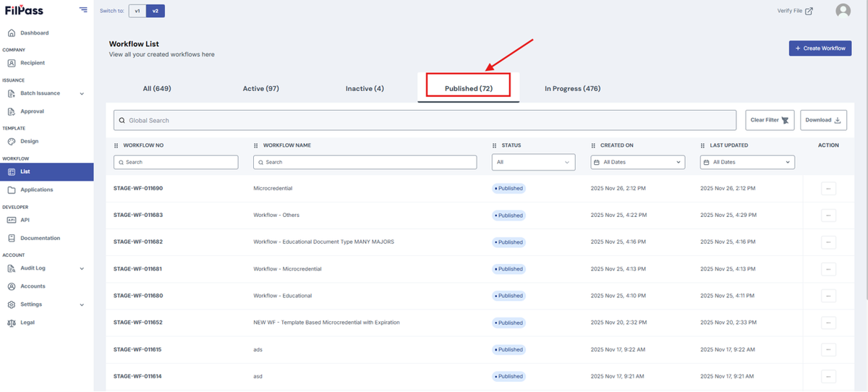Click the Verify File external link icon
Screen dimensions: 868x392
coord(809,11)
